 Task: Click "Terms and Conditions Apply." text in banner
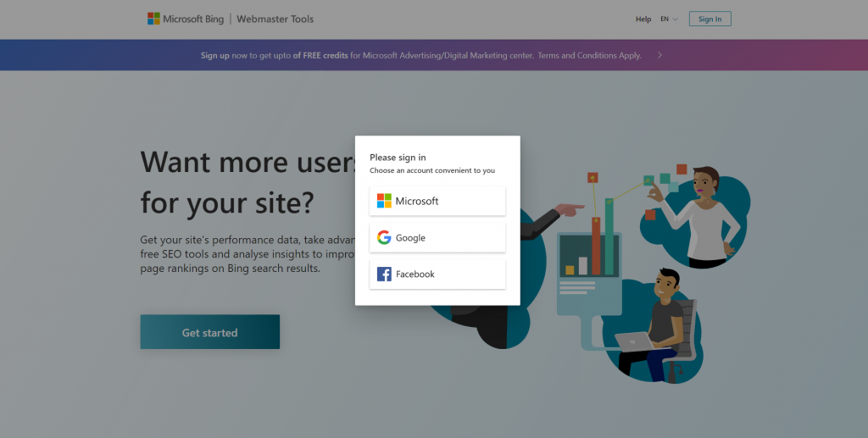[x=590, y=55]
